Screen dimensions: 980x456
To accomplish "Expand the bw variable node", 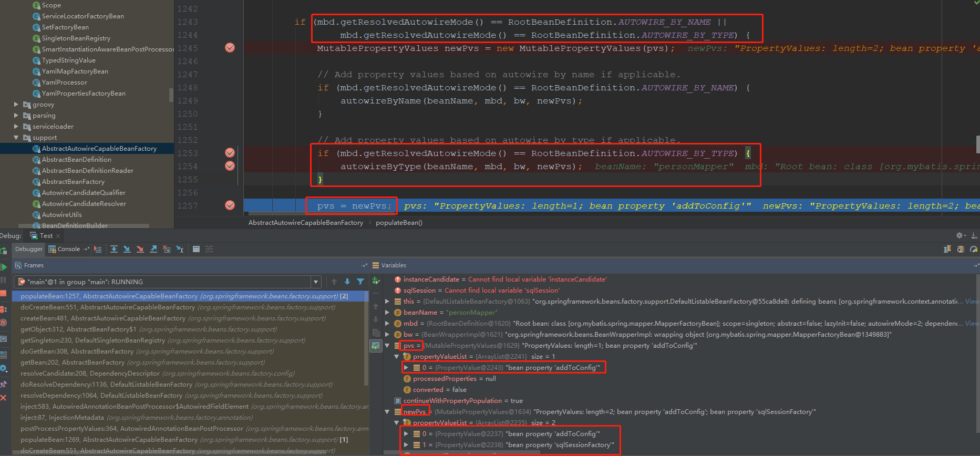I will (x=387, y=335).
